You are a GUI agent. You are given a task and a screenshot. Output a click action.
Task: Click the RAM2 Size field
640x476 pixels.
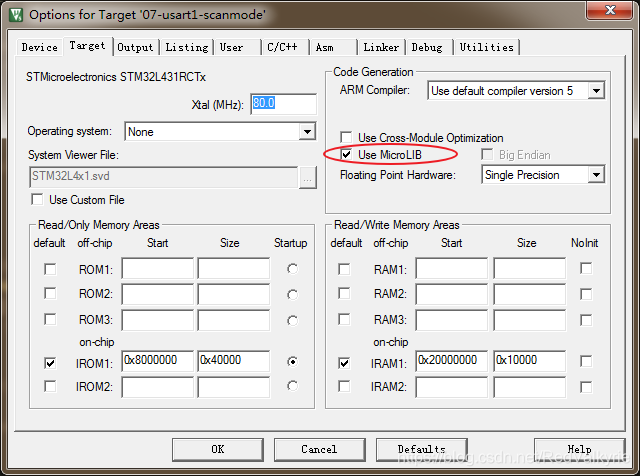tap(529, 294)
